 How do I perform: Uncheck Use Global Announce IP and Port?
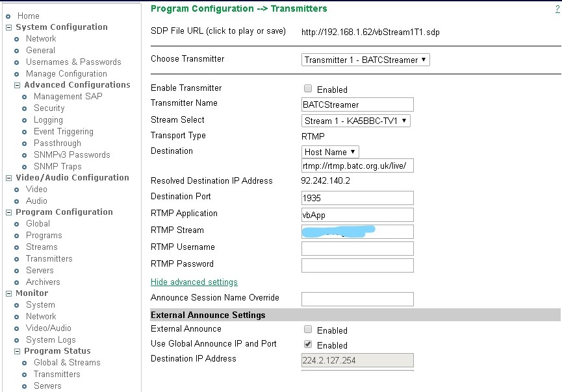click(x=308, y=345)
